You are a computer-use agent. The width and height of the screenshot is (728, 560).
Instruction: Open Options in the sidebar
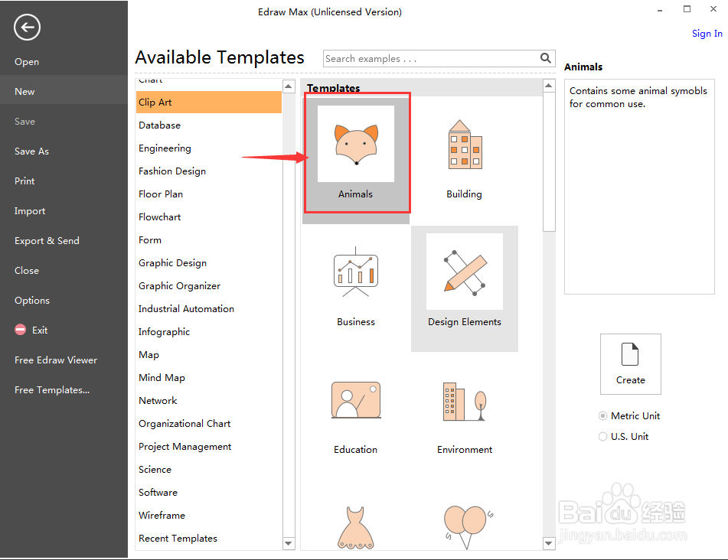[x=32, y=301]
